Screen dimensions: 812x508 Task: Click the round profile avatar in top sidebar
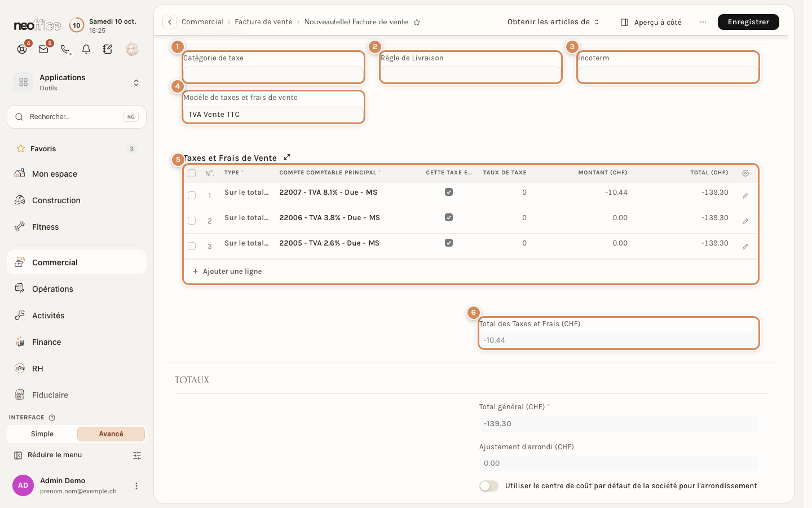132,49
